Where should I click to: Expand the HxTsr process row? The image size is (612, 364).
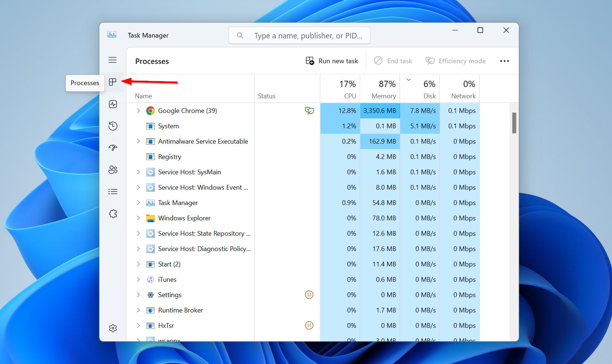pos(138,325)
